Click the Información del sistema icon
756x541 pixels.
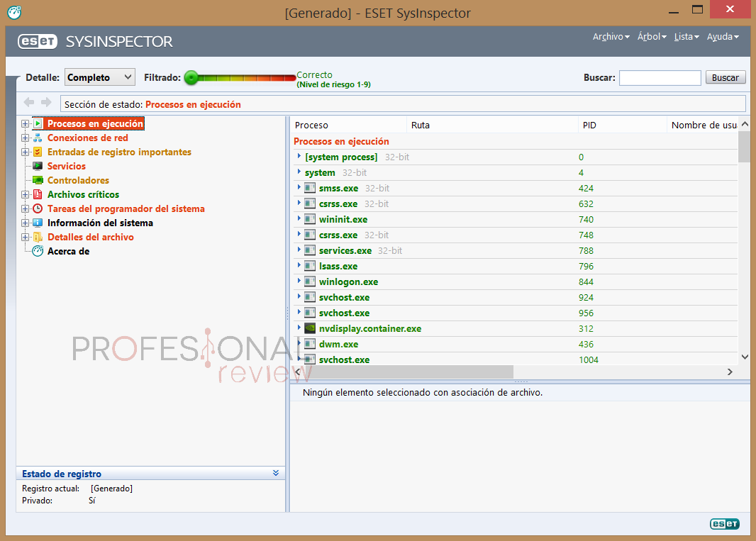[x=38, y=223]
